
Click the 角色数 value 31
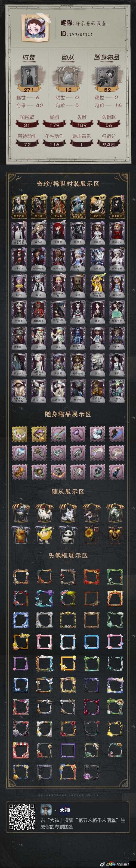(27, 125)
